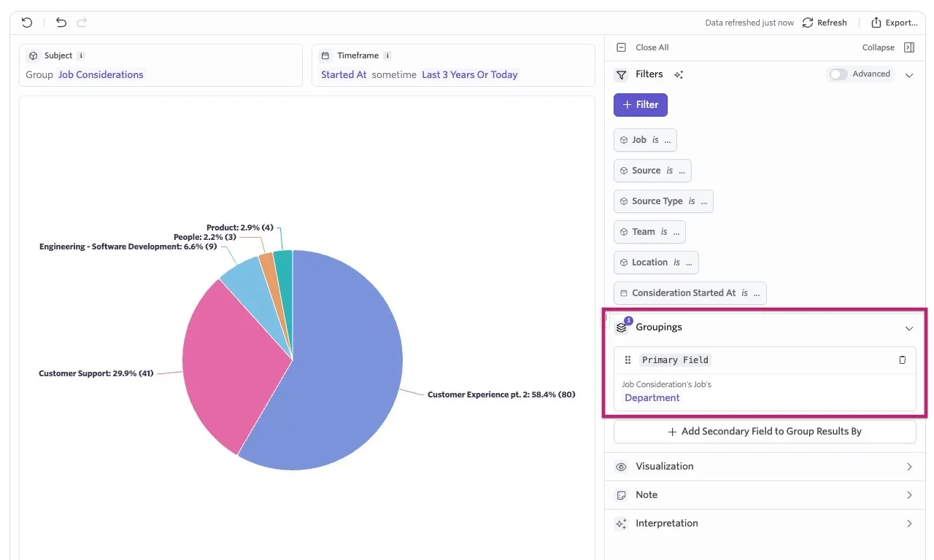Click the sparkle icon next to Filters
Image resolution: width=934 pixels, height=560 pixels.
click(679, 74)
